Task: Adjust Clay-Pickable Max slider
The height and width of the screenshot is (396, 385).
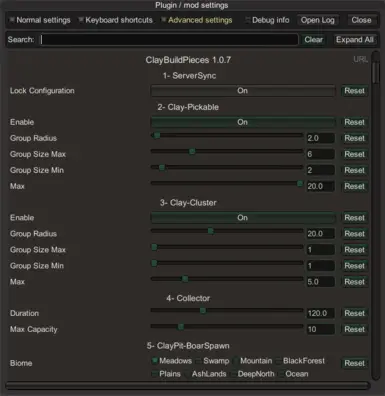Action: tap(227, 183)
